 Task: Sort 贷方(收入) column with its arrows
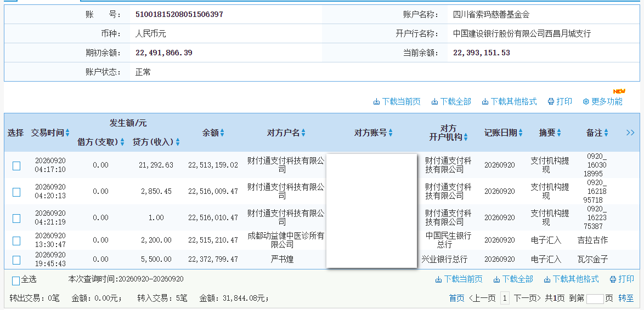tap(177, 142)
